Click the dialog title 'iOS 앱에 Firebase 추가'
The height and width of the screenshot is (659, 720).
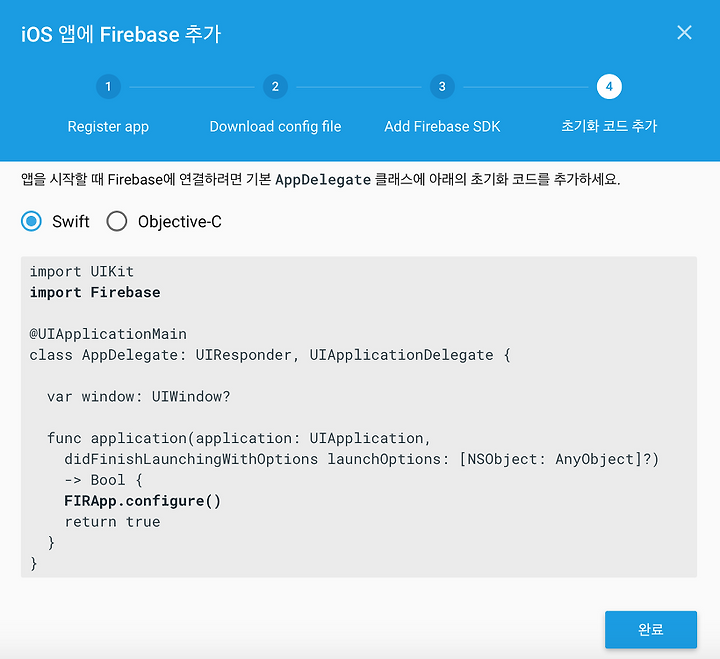pyautogui.click(x=121, y=34)
